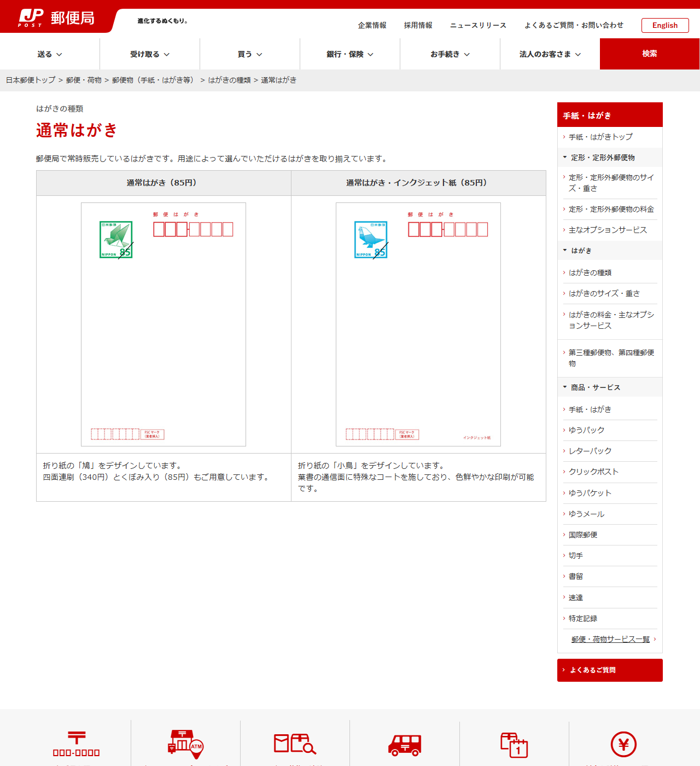Viewport: 700px width, 766px height.
Task: Open 郵便・荷物サービス一覧 link
Action: tap(610, 639)
